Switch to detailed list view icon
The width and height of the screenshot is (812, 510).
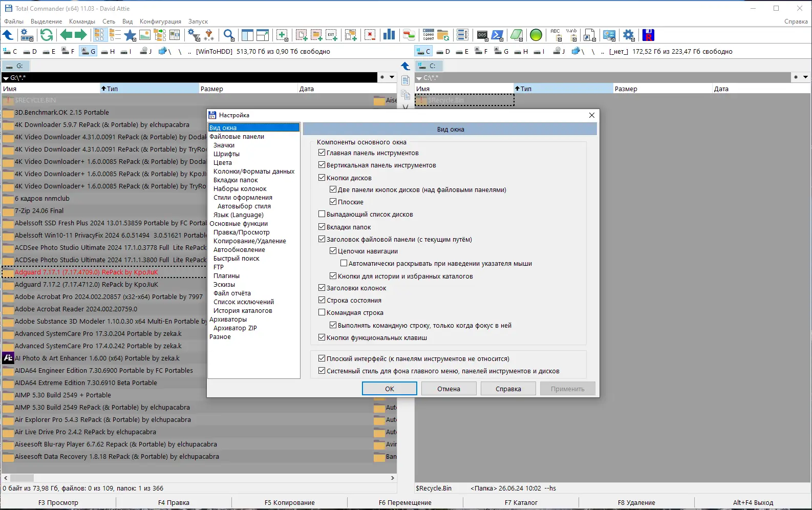click(x=115, y=35)
